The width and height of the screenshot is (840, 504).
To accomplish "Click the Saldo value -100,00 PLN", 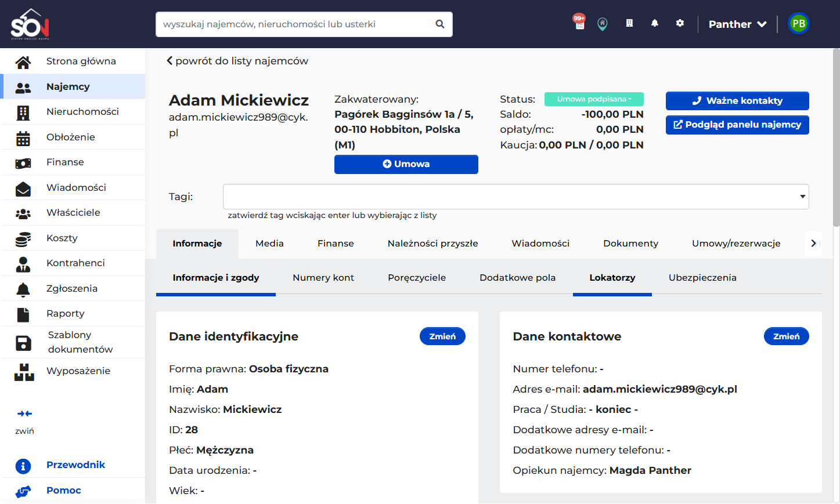I will 612,114.
